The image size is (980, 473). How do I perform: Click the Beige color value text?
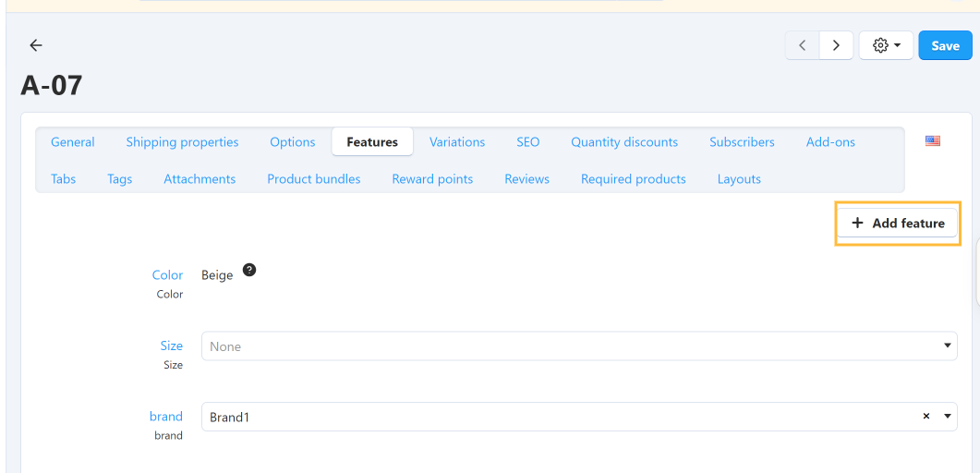tap(217, 275)
